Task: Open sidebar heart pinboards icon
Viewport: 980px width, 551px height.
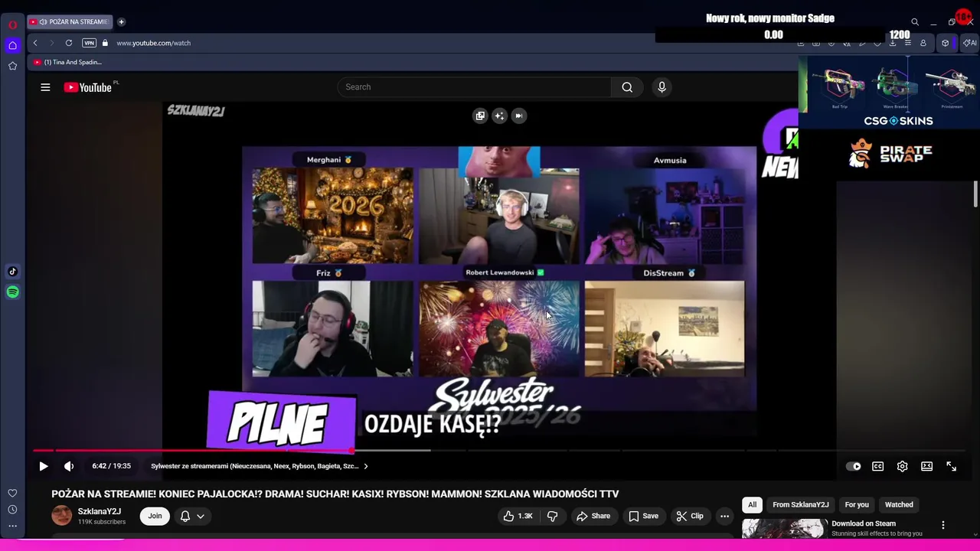Action: (x=12, y=494)
